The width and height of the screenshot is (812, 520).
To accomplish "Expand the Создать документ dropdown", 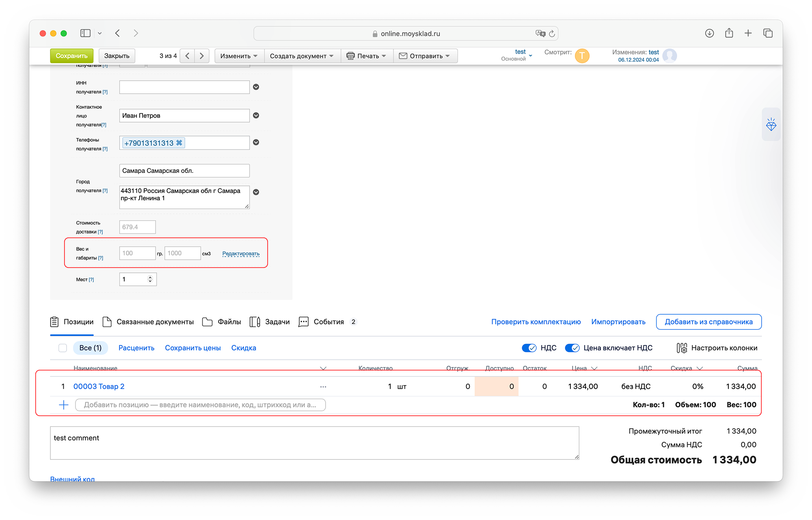I will click(302, 56).
